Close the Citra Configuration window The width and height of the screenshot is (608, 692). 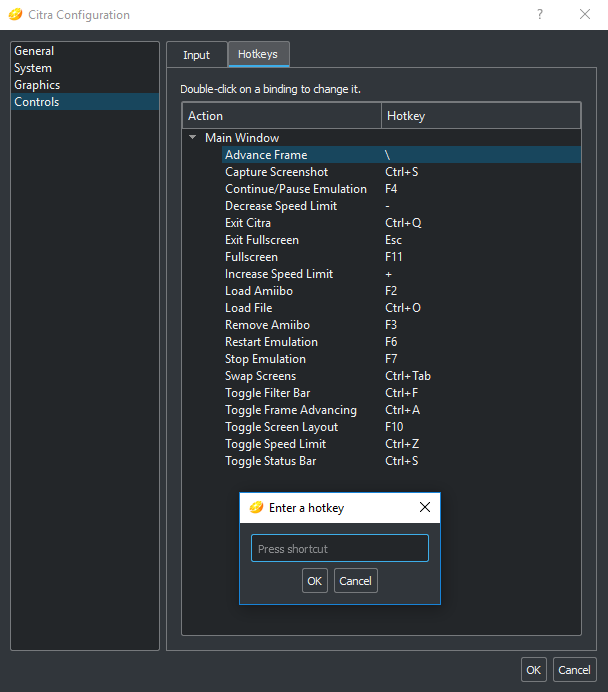point(585,15)
